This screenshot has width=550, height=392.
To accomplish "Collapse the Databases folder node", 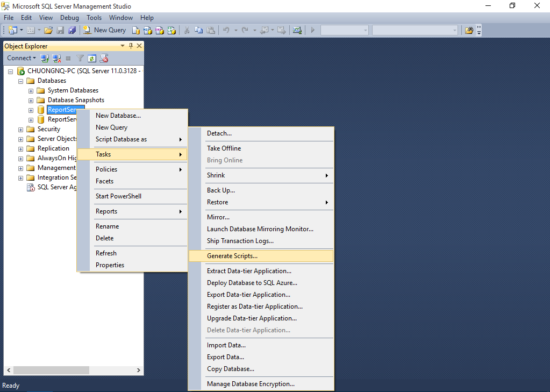I will click(x=20, y=81).
